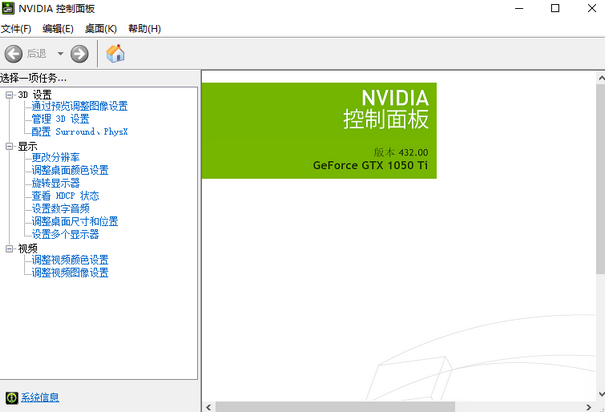Open the 系统信息 link
This screenshot has height=412, width=605.
[40, 397]
